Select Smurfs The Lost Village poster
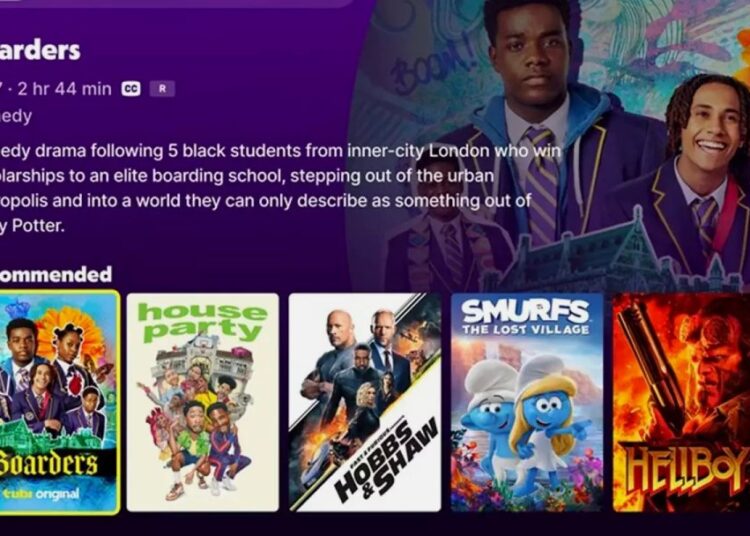 [527, 402]
